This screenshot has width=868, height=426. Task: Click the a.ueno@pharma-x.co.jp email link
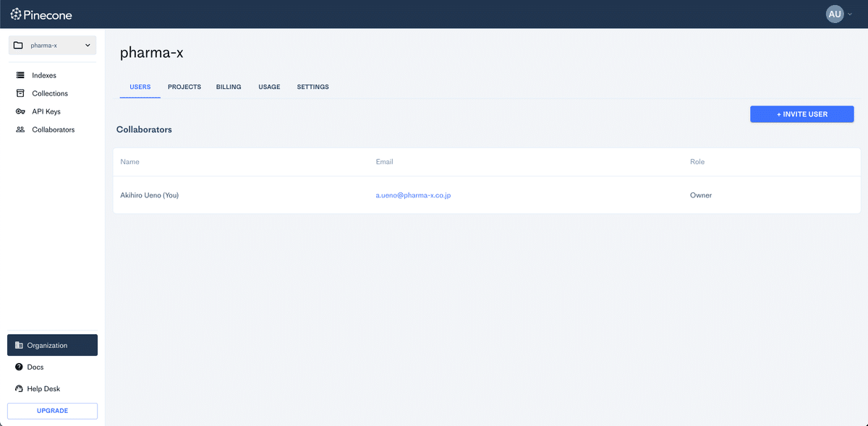(413, 195)
